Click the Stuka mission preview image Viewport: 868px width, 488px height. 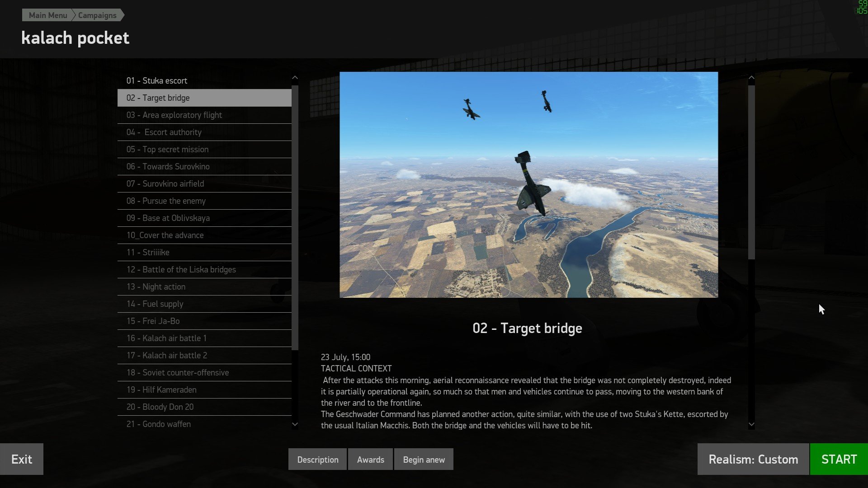(x=528, y=184)
